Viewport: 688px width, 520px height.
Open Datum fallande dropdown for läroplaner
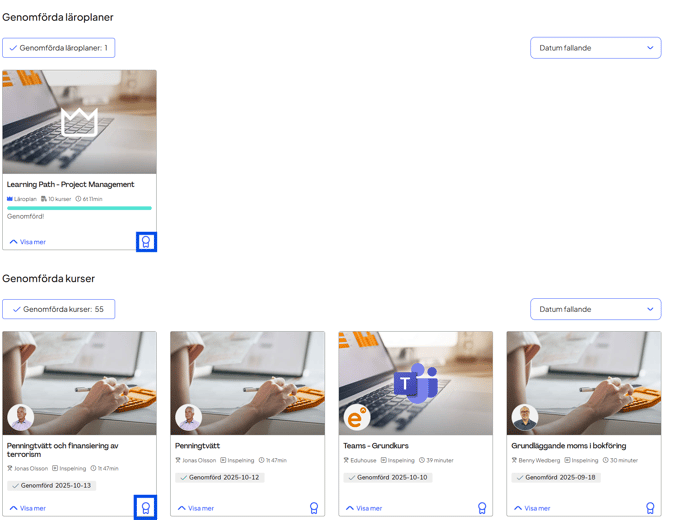(x=595, y=48)
